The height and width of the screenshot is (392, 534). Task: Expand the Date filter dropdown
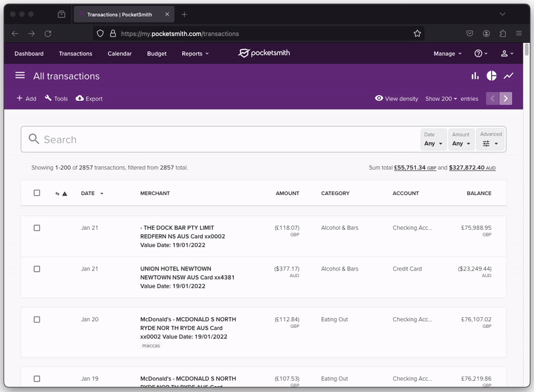click(433, 140)
